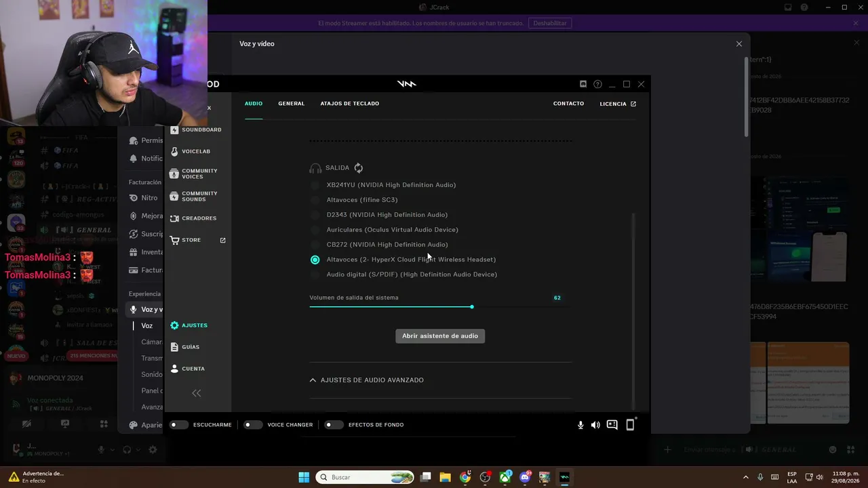Click the taskbar Buscar search box
Viewport: 868px width, 488px height.
[366, 477]
